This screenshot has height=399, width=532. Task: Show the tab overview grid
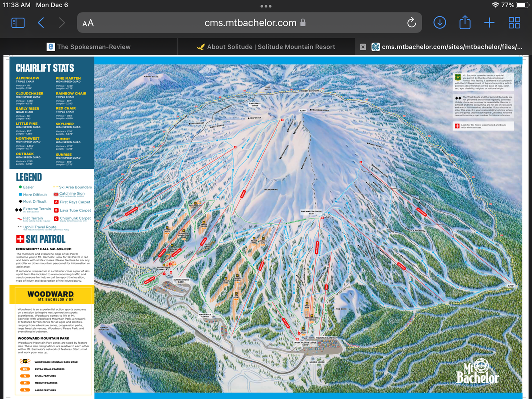click(x=514, y=23)
